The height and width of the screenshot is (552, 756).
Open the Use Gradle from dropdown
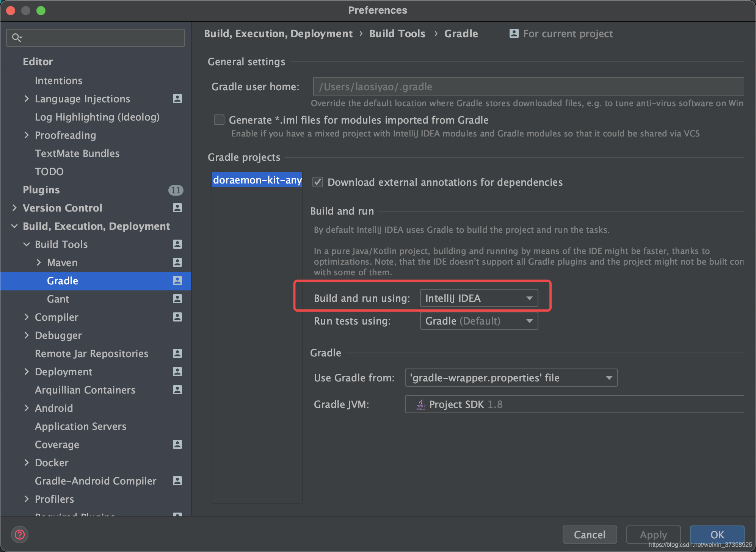511,378
